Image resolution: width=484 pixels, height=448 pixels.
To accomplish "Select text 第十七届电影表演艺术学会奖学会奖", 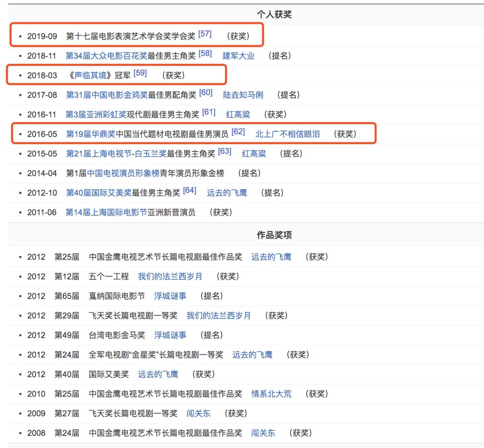I will coord(131,36).
